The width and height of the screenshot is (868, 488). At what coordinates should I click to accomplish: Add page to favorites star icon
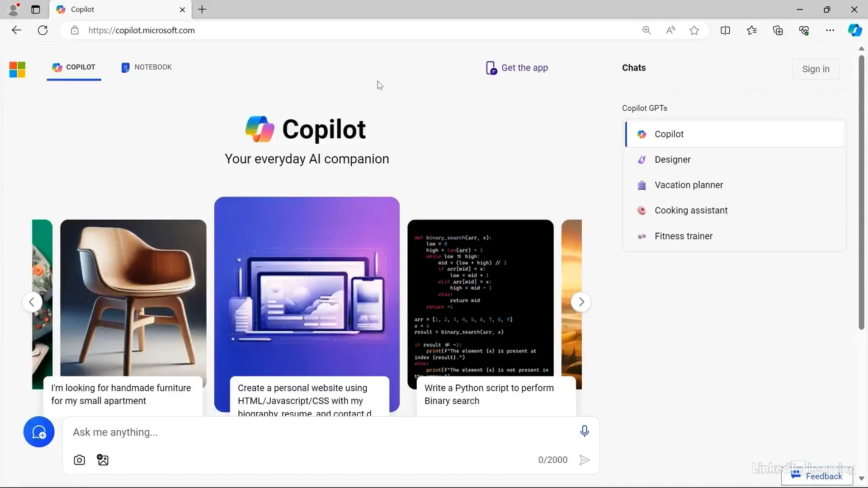[694, 30]
